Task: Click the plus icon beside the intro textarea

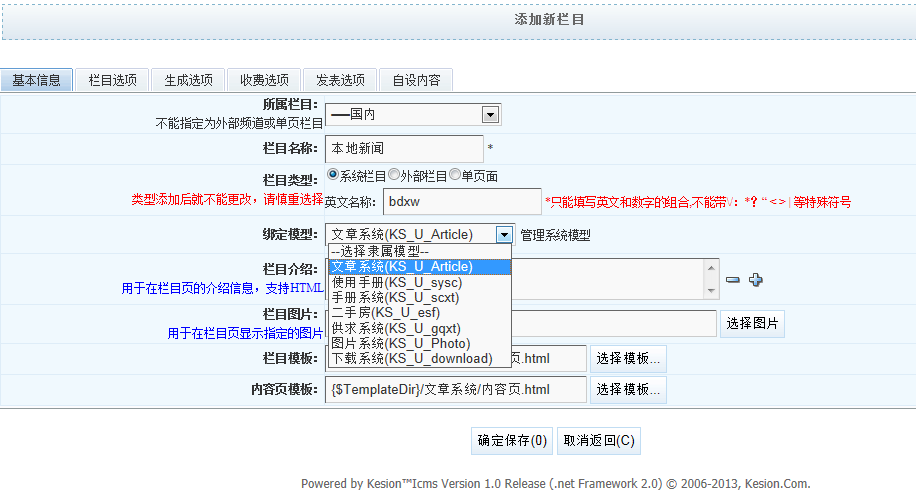Action: pos(755,280)
